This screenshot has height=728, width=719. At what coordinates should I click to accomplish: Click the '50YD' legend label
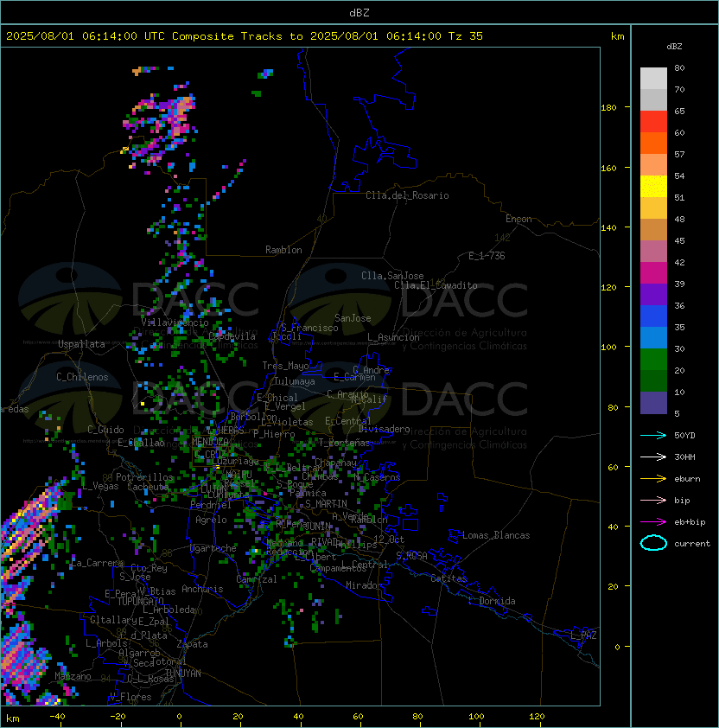click(x=684, y=436)
